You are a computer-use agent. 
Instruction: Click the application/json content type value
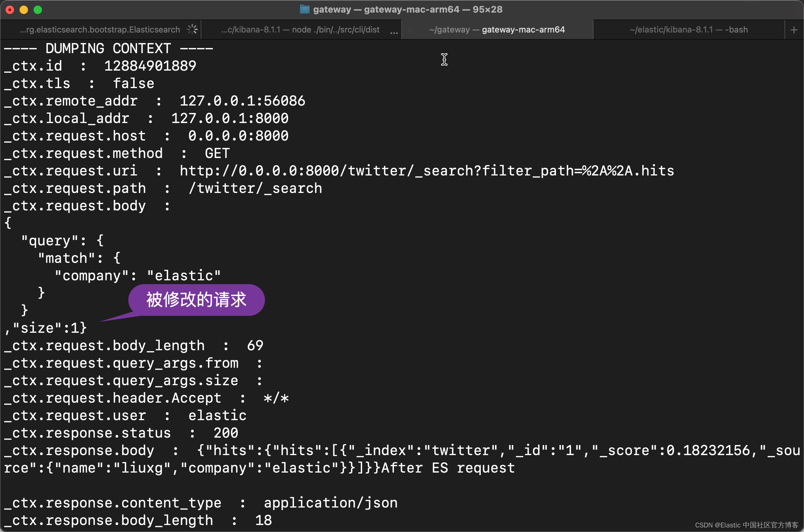(330, 503)
